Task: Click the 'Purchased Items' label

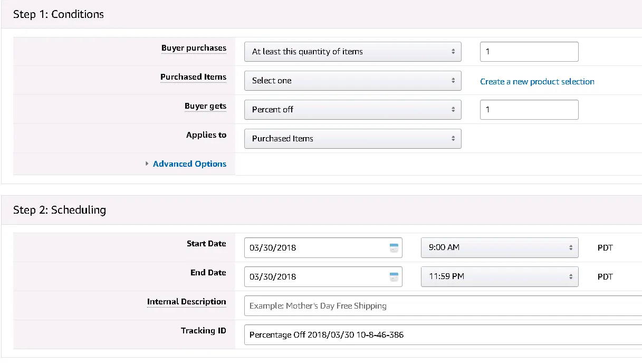Action: coord(193,77)
